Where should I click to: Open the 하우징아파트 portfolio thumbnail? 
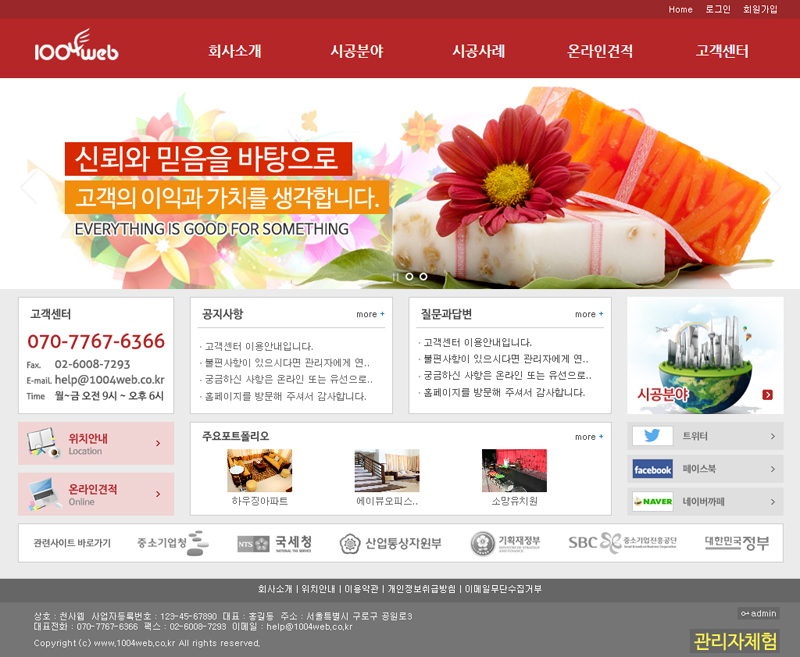coord(259,470)
